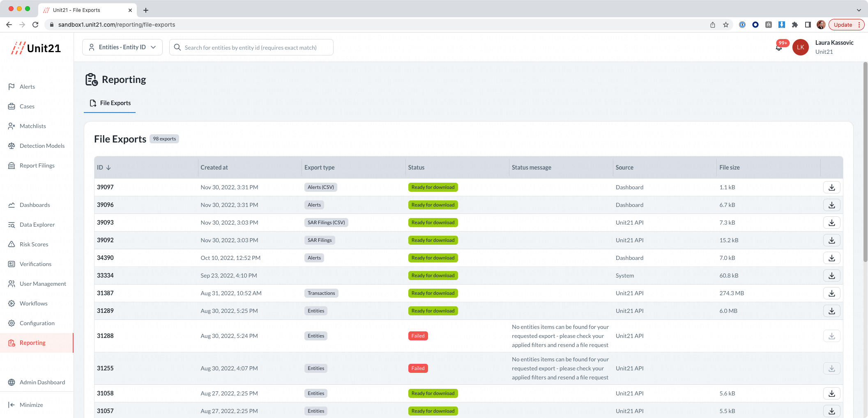Click the Unit21 logo
This screenshot has height=418, width=868.
pos(36,48)
